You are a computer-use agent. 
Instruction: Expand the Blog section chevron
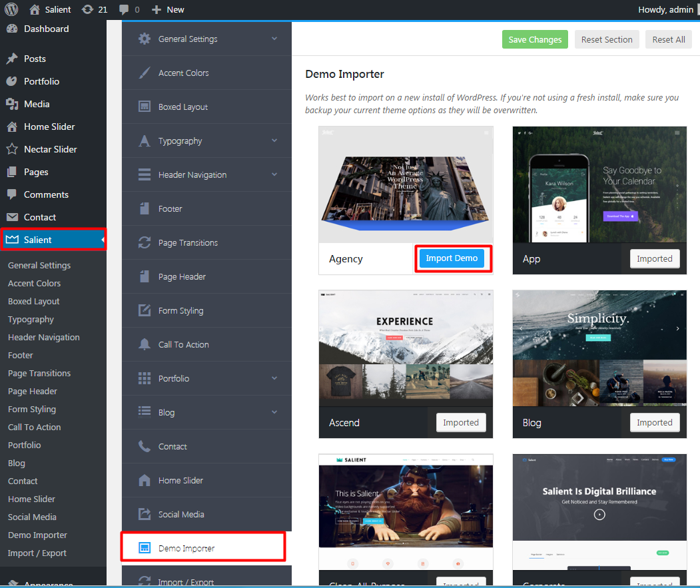click(274, 412)
